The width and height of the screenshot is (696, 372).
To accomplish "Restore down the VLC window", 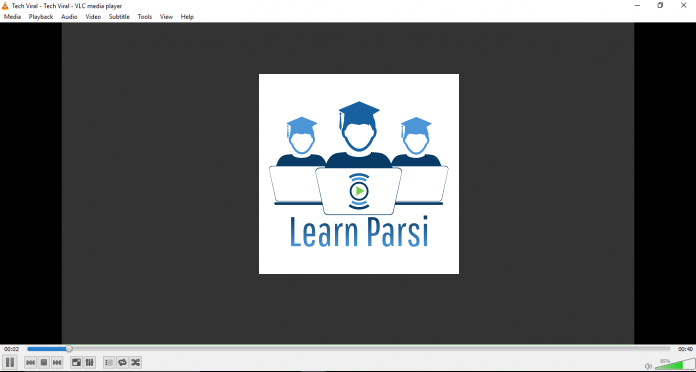I will [x=660, y=6].
